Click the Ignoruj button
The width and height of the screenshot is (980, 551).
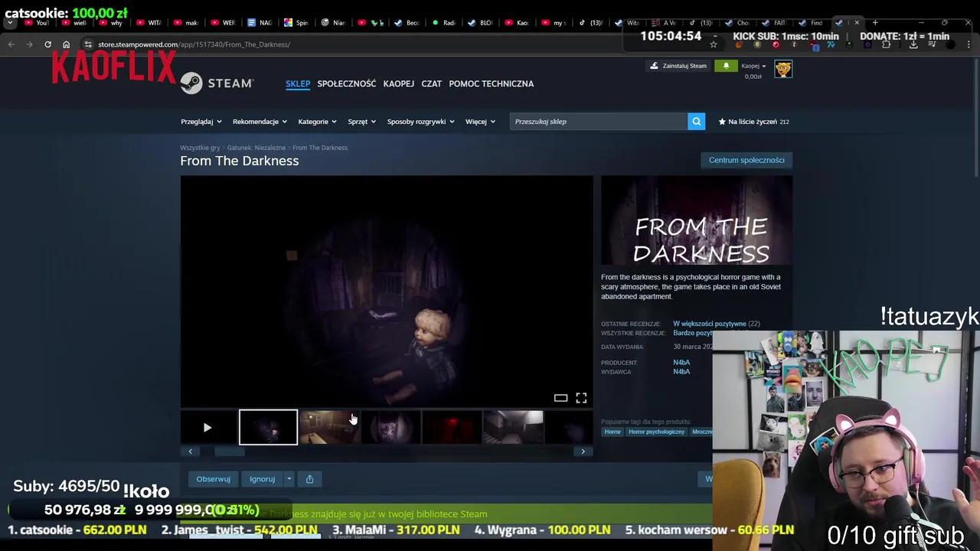[x=262, y=479]
